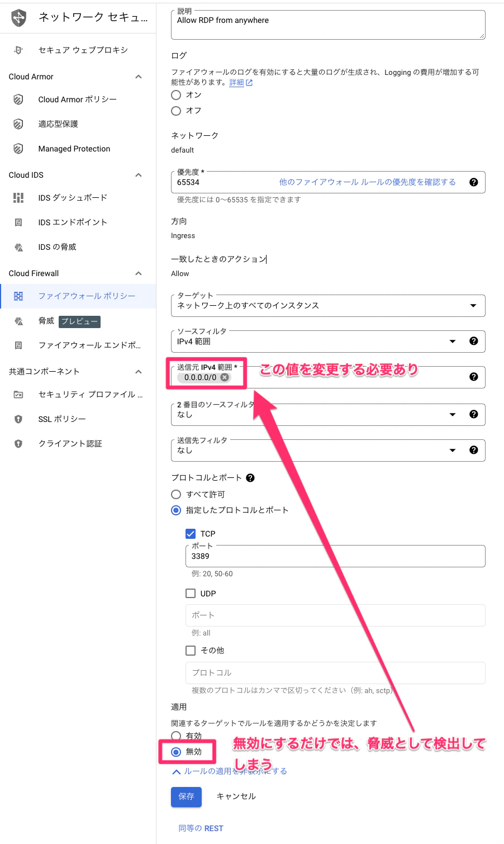Image resolution: width=504 pixels, height=844 pixels.
Task: Open Cloud Armor ポリシー menu item
Action: tap(78, 99)
